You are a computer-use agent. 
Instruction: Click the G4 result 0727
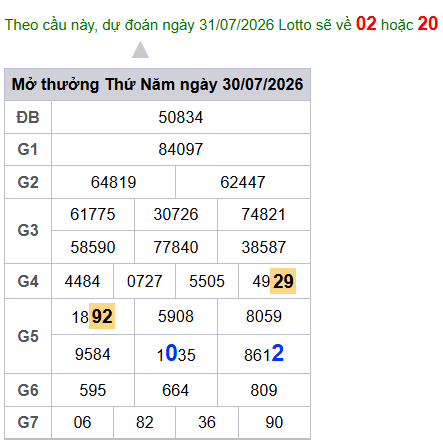pyautogui.click(x=144, y=281)
